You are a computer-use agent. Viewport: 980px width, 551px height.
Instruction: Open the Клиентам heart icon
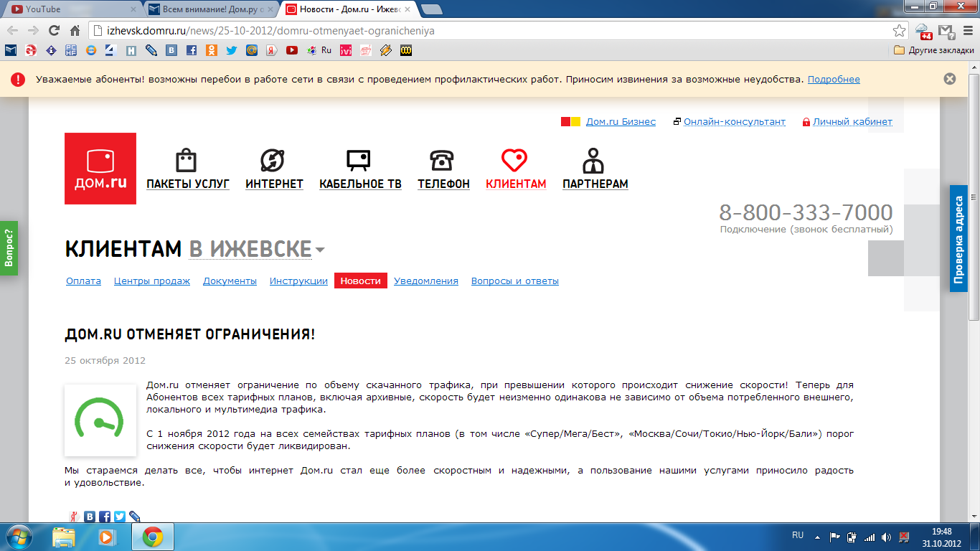(514, 160)
